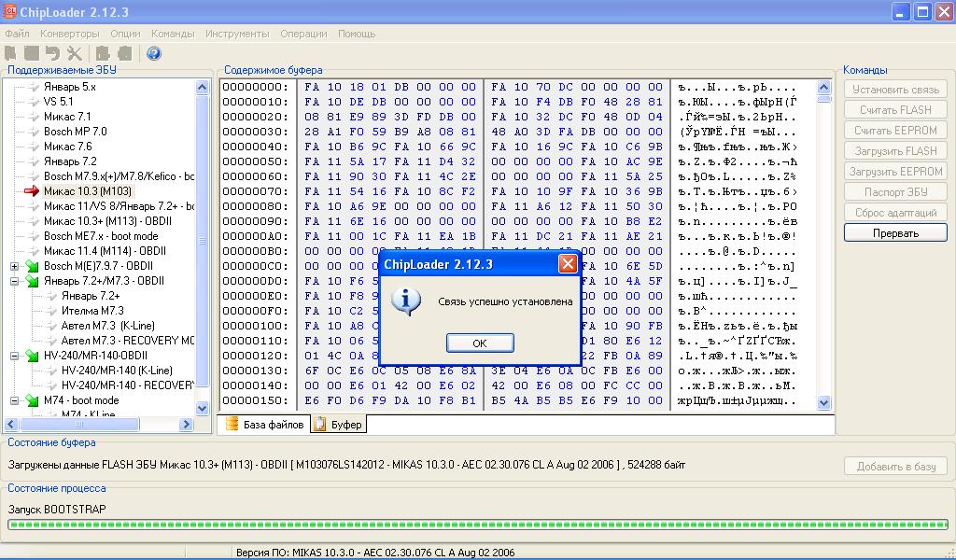
Task: Click the ChipLoader app icon in the title bar
Action: coord(9,11)
